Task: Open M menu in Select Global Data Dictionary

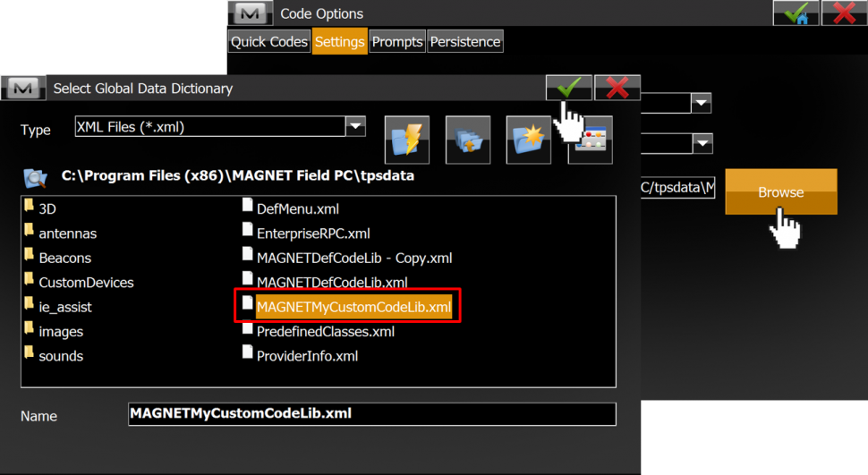Action: [24, 88]
